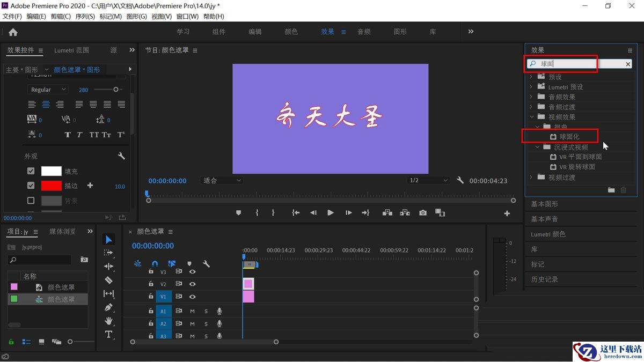Toggle 描边 stroke checkbox
This screenshot has width=644, height=362.
[x=31, y=186]
